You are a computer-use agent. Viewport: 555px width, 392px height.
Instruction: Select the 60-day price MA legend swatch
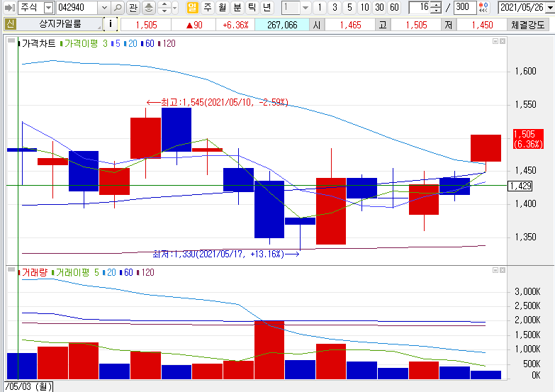(x=142, y=43)
